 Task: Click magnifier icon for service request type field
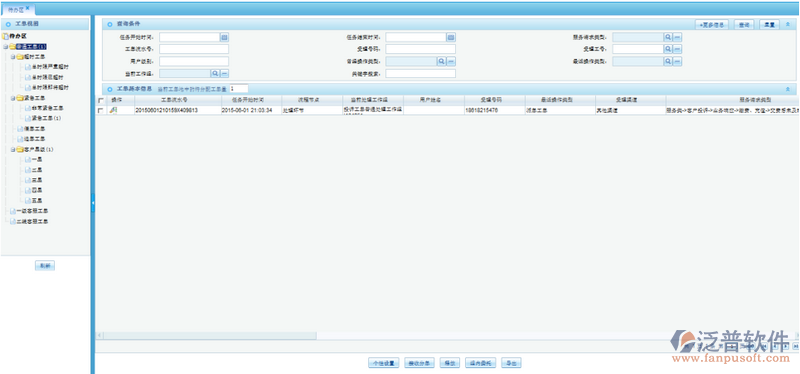point(668,37)
